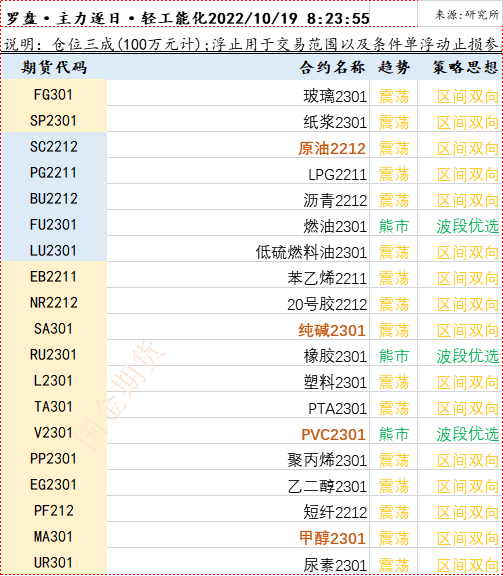The height and width of the screenshot is (576, 503).
Task: Click the 合约名称 column header
Action: click(332, 68)
